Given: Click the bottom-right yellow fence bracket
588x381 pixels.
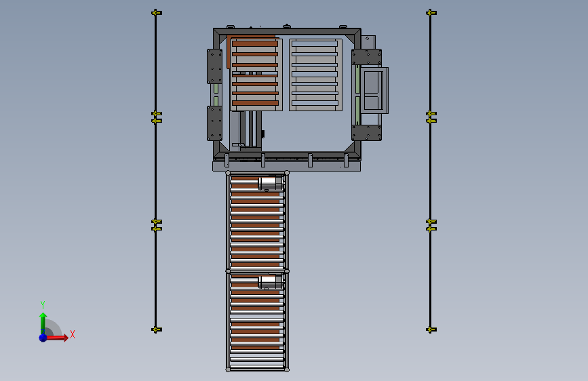Looking at the screenshot, I should 431,329.
